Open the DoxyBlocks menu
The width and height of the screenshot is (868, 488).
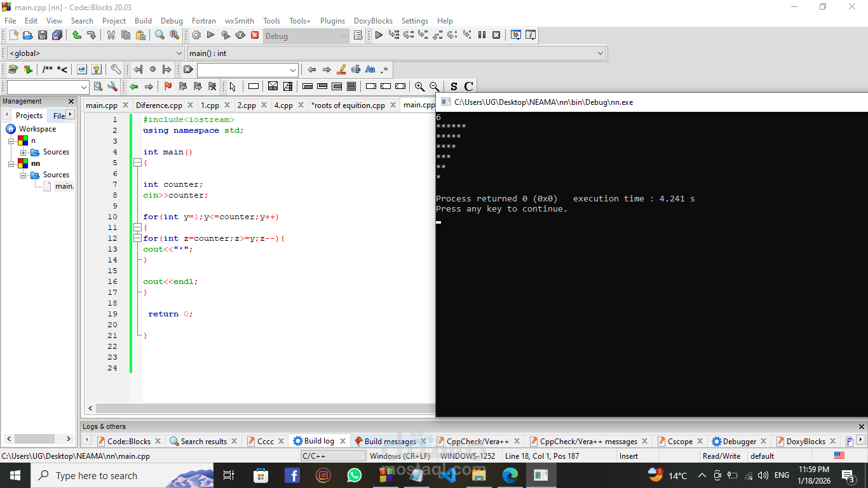373,20
